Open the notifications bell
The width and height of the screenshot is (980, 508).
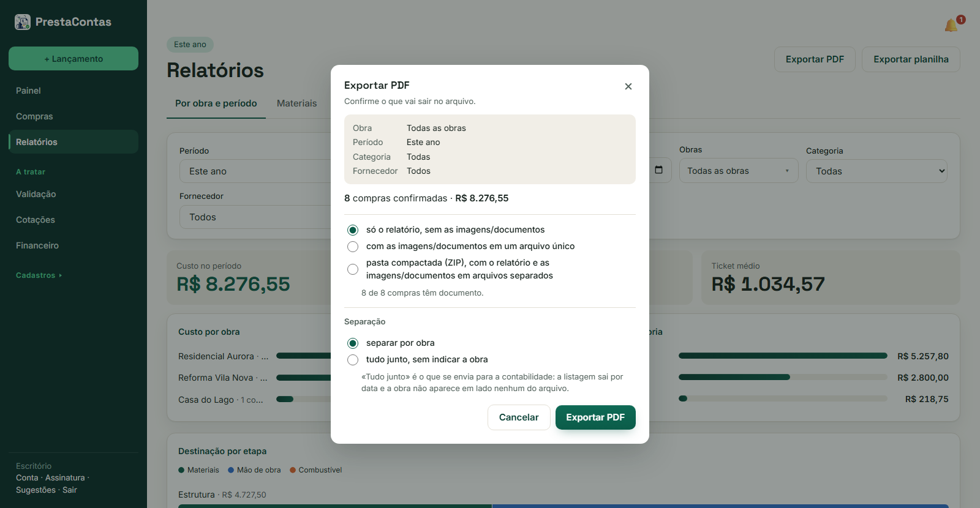pyautogui.click(x=951, y=25)
